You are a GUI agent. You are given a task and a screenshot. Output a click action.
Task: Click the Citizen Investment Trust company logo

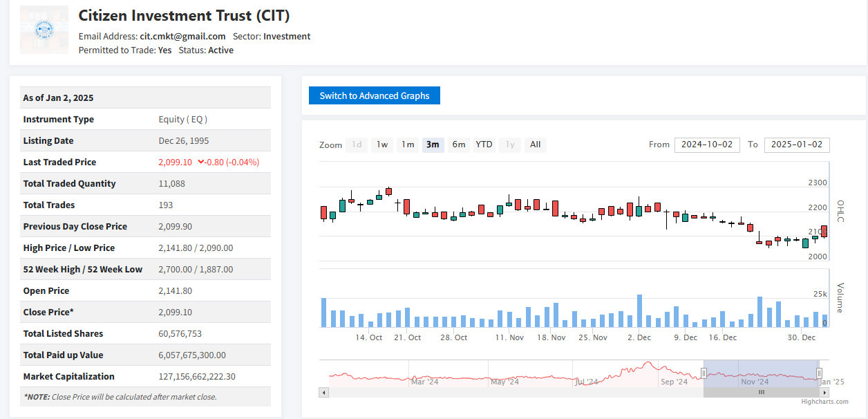pyautogui.click(x=44, y=30)
